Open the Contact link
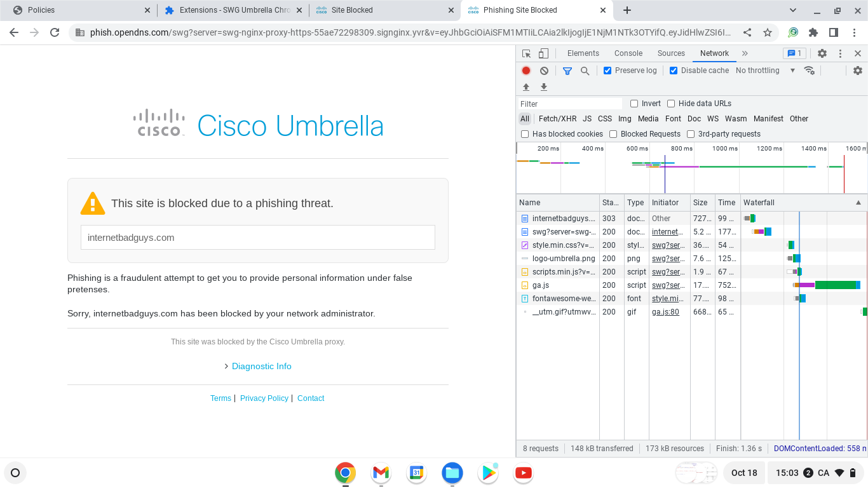The height and width of the screenshot is (488, 868). pos(311,398)
